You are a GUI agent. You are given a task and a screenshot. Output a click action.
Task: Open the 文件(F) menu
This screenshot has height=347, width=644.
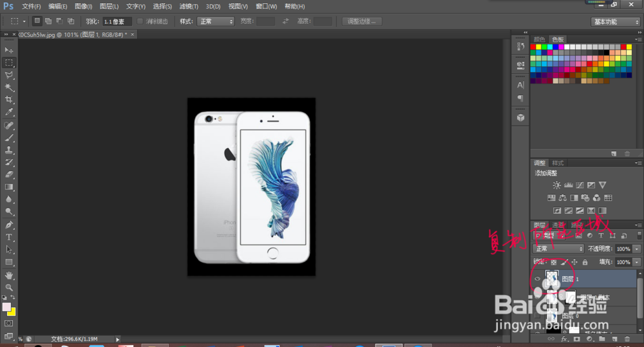[31, 6]
